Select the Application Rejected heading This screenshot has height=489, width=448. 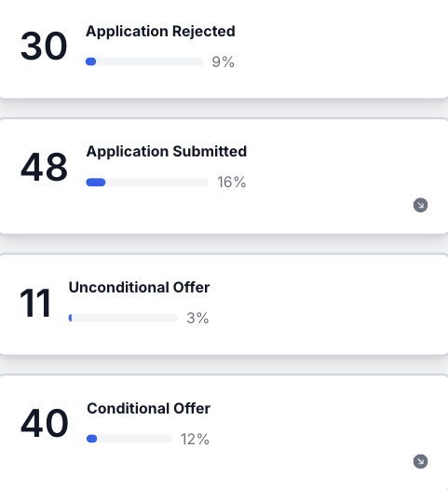pyautogui.click(x=160, y=32)
